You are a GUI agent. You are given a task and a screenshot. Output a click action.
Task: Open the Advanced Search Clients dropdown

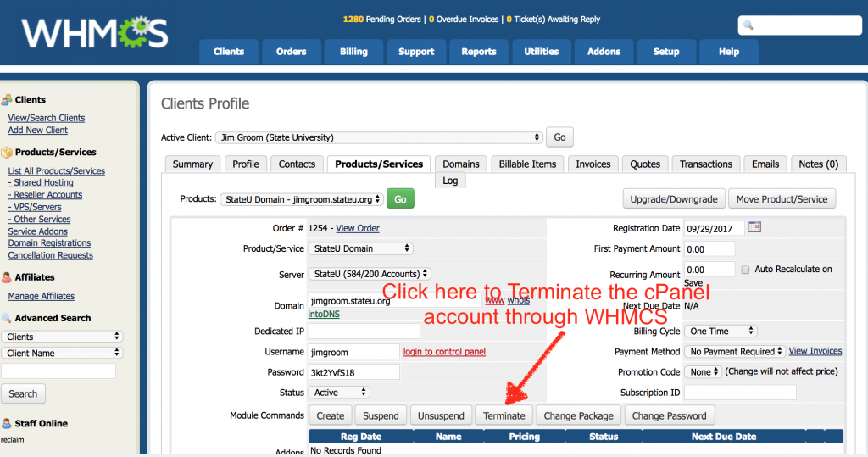click(x=62, y=337)
